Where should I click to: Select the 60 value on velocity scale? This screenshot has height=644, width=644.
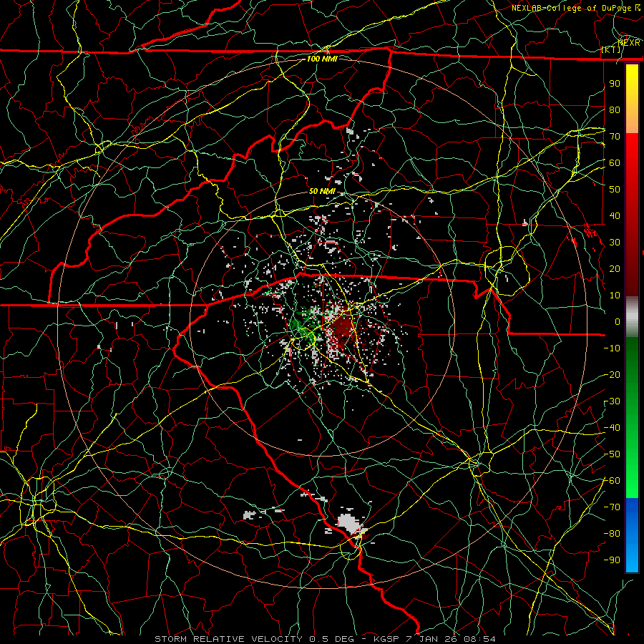[x=615, y=162]
